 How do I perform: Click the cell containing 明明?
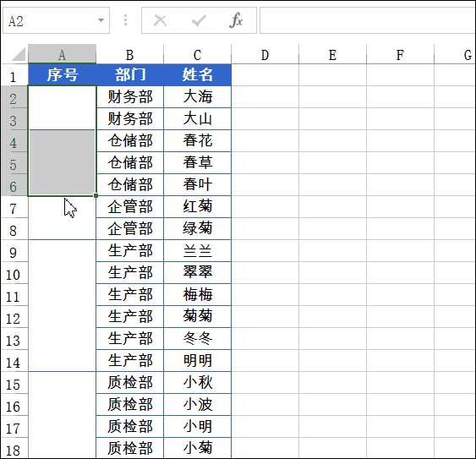197,361
